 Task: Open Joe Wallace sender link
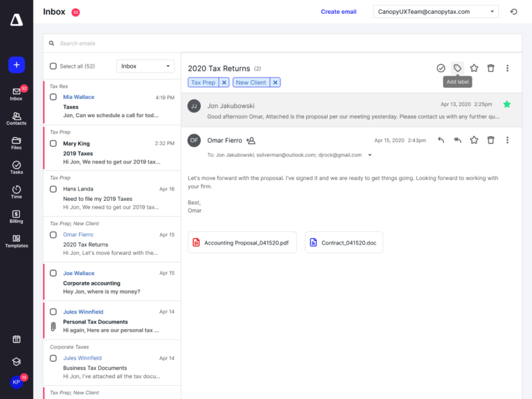(79, 273)
